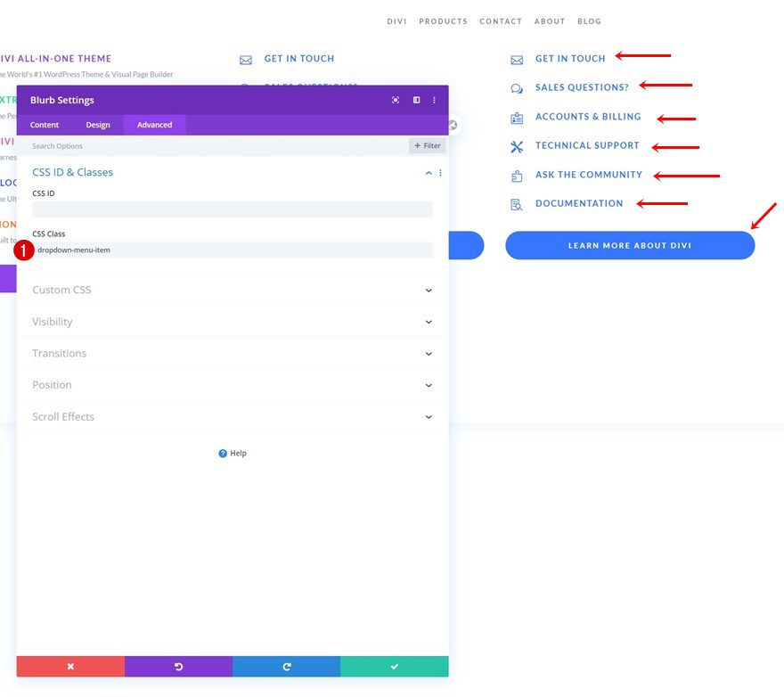Open the Content tab

click(45, 124)
